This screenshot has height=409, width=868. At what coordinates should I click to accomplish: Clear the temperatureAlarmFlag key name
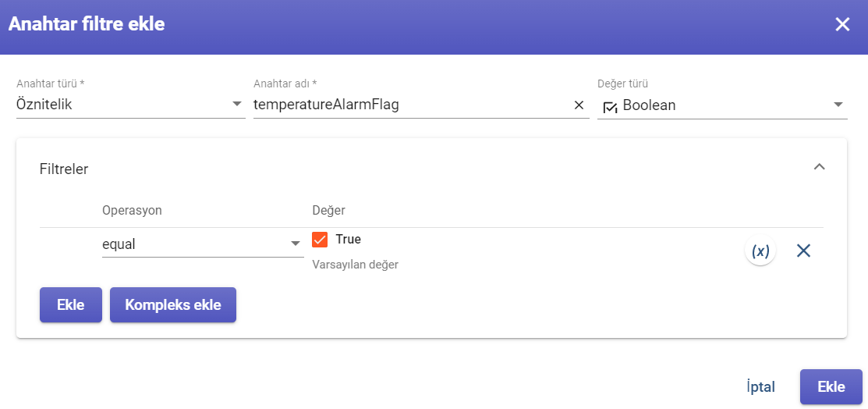click(579, 105)
